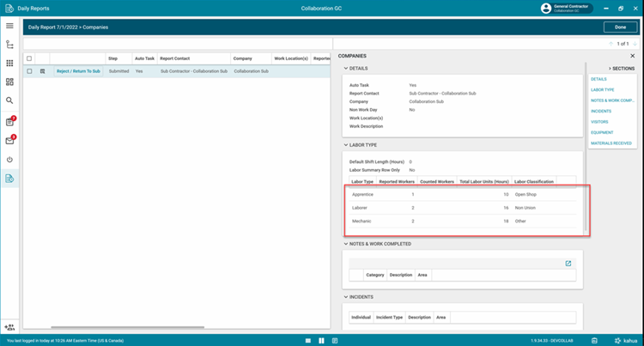644x346 pixels.
Task: Open the messages envelope icon
Action: point(9,141)
